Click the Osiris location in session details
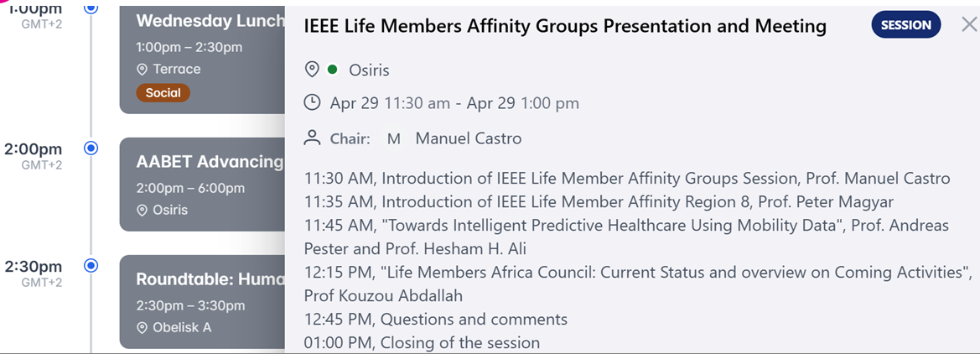980x354 pixels. coord(369,70)
